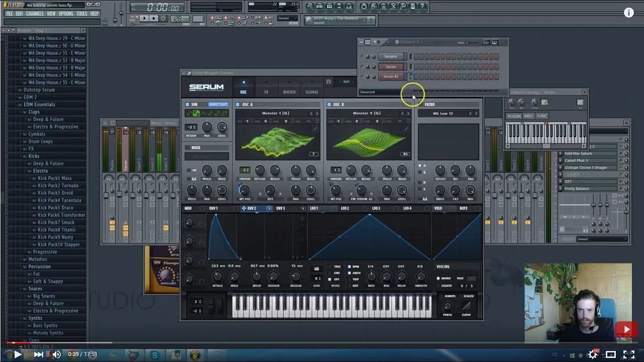Open the PLUGIN tab in Channel settings
This screenshot has height=362, width=644.
[514, 116]
